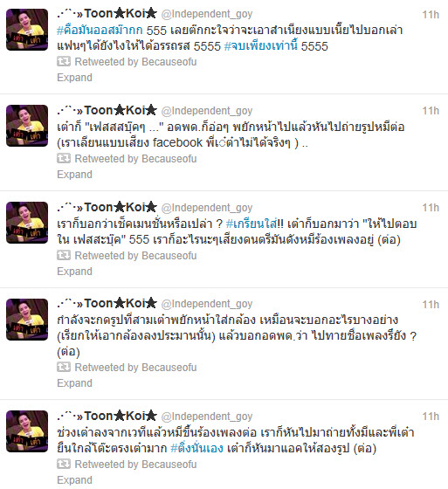This screenshot has width=448, height=489.
Task: Click the 11h timestamp on the third tweet
Action: click(x=431, y=208)
